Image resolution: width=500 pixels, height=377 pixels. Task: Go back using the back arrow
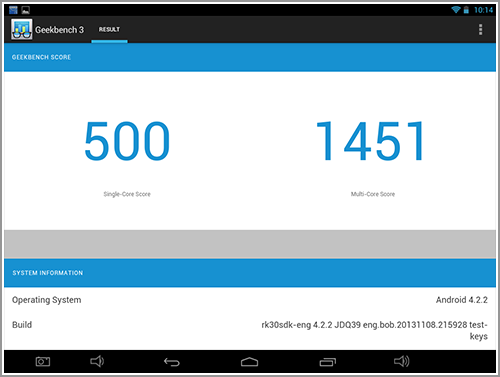coord(172,362)
